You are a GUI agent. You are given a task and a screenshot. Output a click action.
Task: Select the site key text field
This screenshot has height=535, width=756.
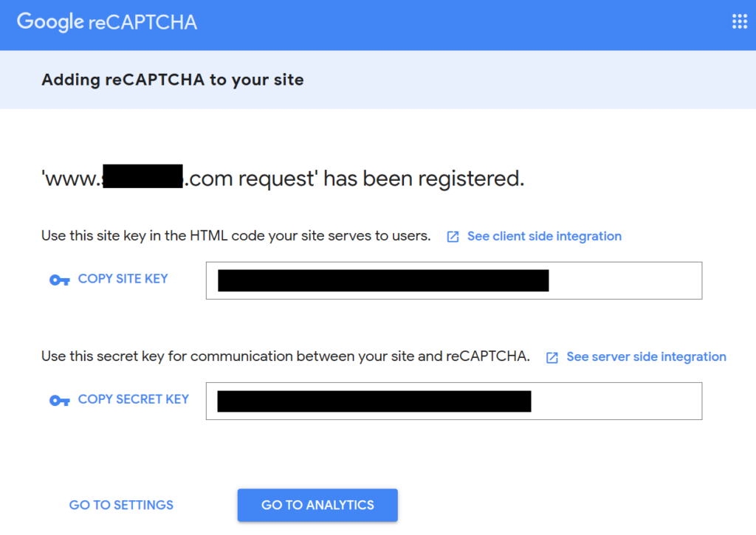coord(453,280)
